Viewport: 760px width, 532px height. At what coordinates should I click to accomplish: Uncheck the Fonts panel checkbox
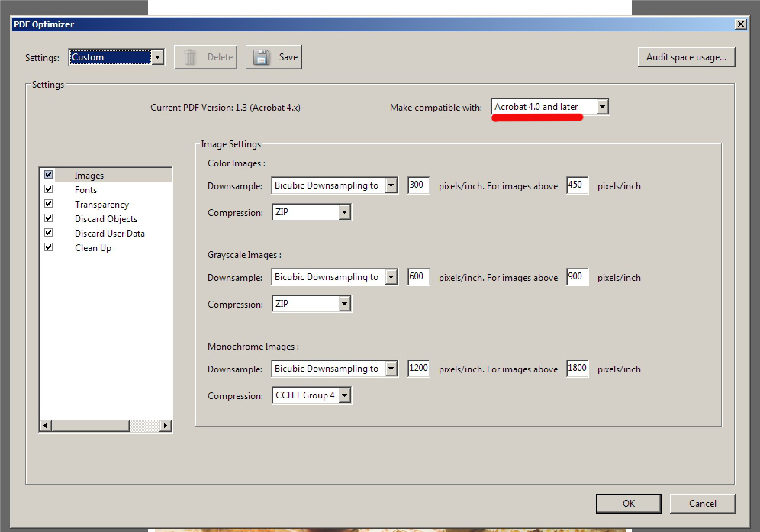(49, 189)
